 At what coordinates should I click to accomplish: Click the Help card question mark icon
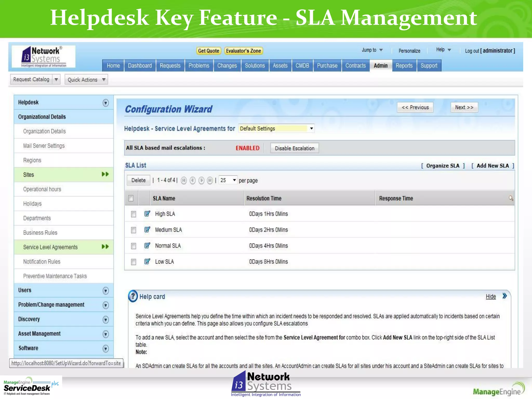tap(133, 296)
